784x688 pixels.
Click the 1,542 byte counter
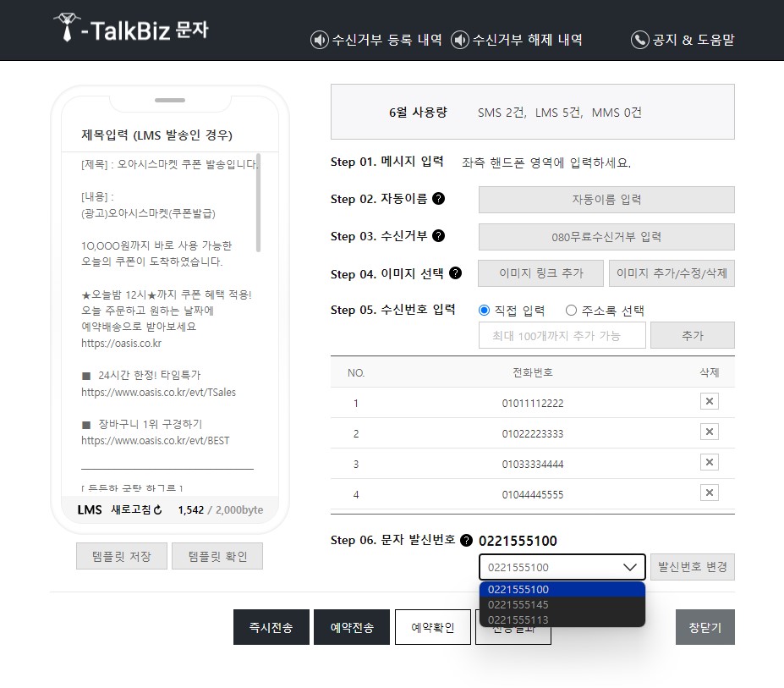(x=191, y=510)
